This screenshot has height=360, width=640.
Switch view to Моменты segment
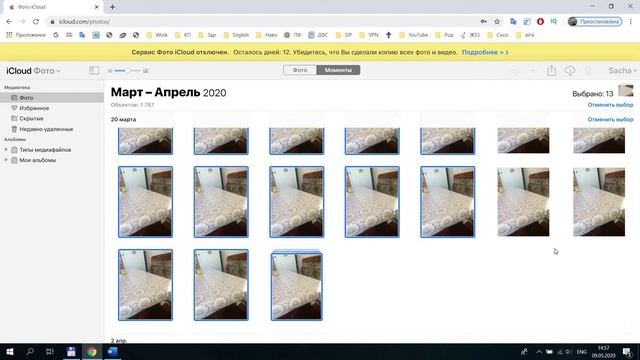pos(338,70)
